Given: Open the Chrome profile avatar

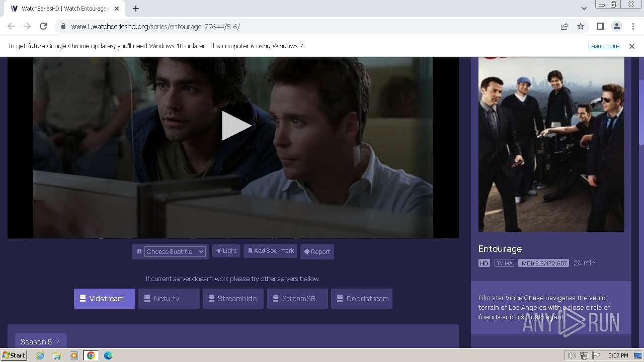Looking at the screenshot, I should coord(616,26).
